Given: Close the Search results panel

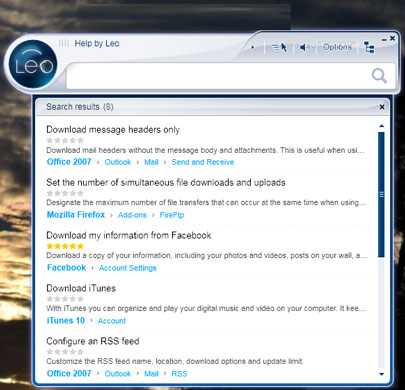Looking at the screenshot, I should [x=382, y=107].
